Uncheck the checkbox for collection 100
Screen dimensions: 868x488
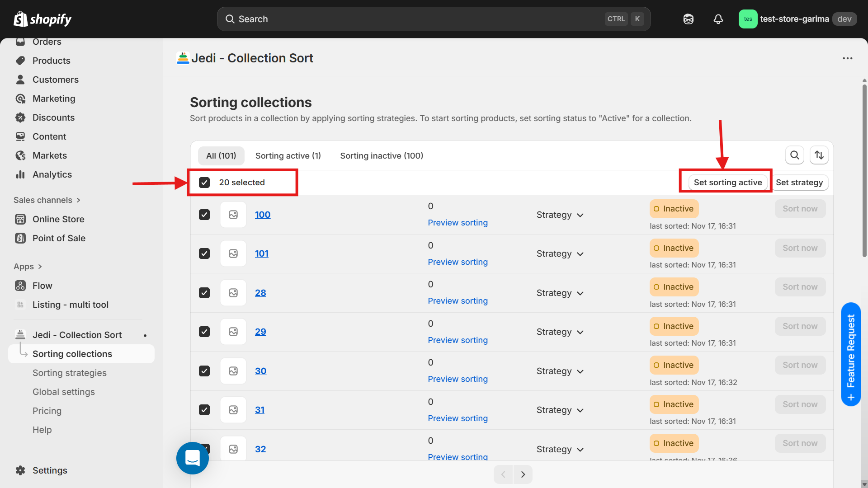pos(204,215)
